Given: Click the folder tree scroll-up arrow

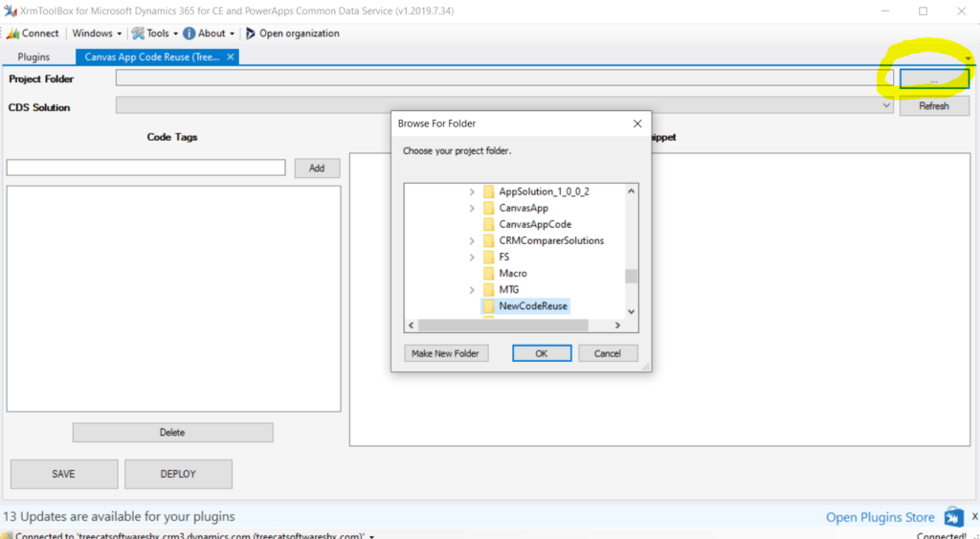Looking at the screenshot, I should 632,191.
